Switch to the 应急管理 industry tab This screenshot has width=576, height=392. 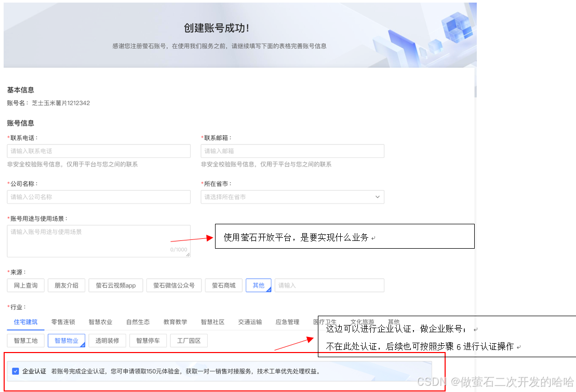[x=287, y=322]
